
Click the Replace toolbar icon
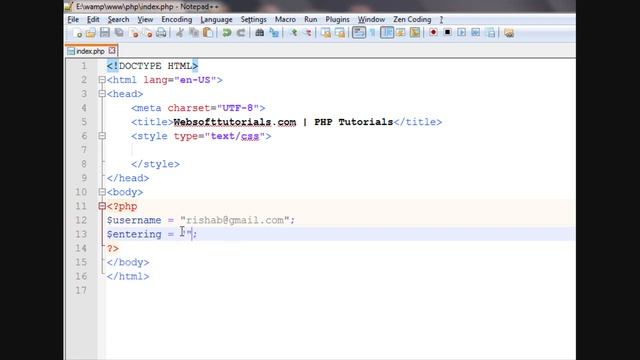pyautogui.click(x=274, y=33)
